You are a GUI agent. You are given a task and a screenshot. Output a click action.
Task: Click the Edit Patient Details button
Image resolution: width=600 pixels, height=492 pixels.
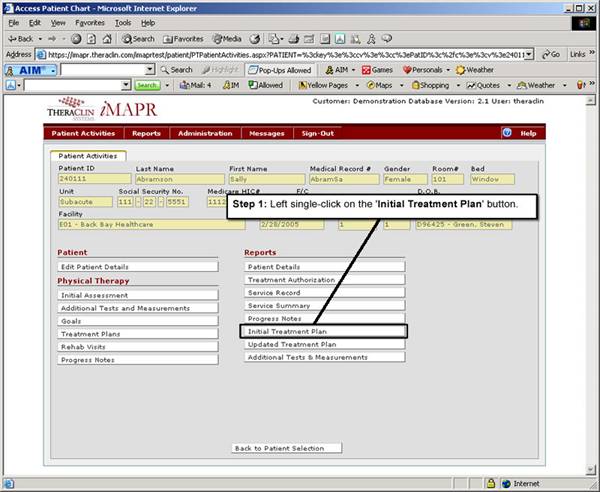pos(138,267)
